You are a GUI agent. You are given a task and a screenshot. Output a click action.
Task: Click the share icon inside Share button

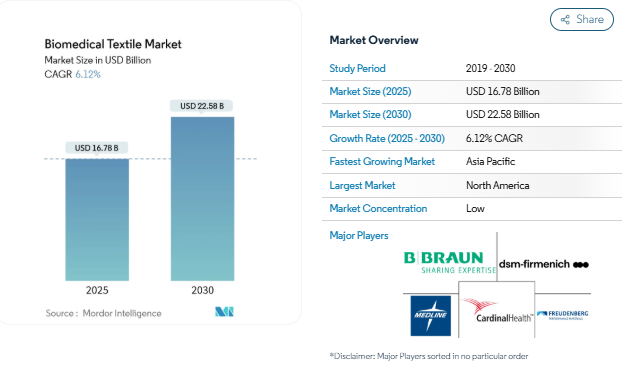[x=565, y=20]
